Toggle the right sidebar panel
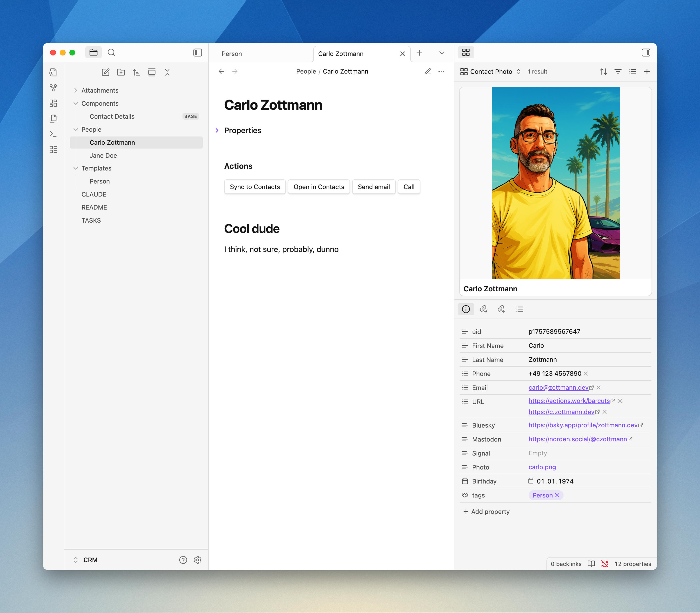This screenshot has width=700, height=613. (x=646, y=52)
